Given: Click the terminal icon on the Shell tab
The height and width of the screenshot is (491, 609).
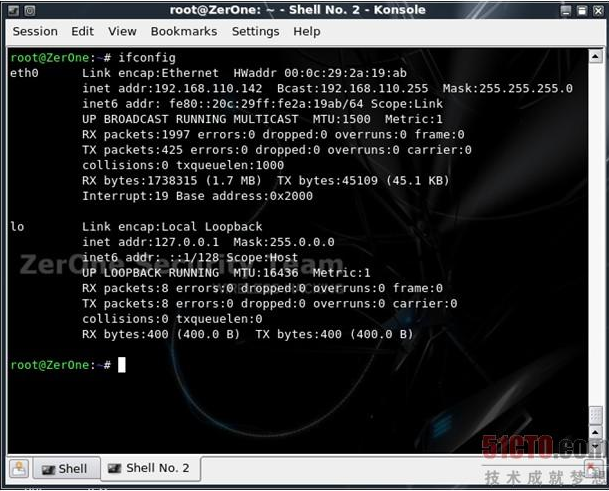Looking at the screenshot, I should tap(46, 468).
